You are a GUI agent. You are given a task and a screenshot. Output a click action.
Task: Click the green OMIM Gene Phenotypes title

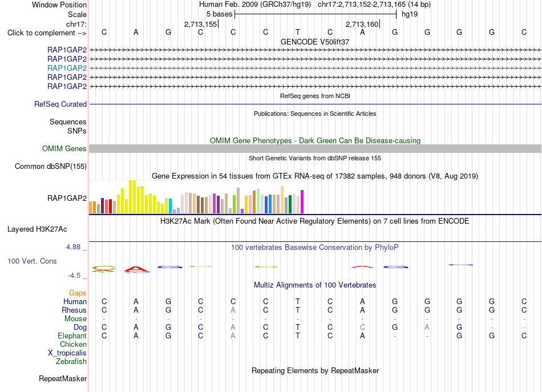pos(316,141)
